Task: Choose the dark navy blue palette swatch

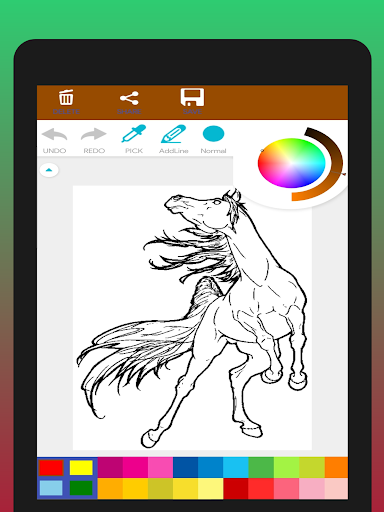Action: pos(186,467)
